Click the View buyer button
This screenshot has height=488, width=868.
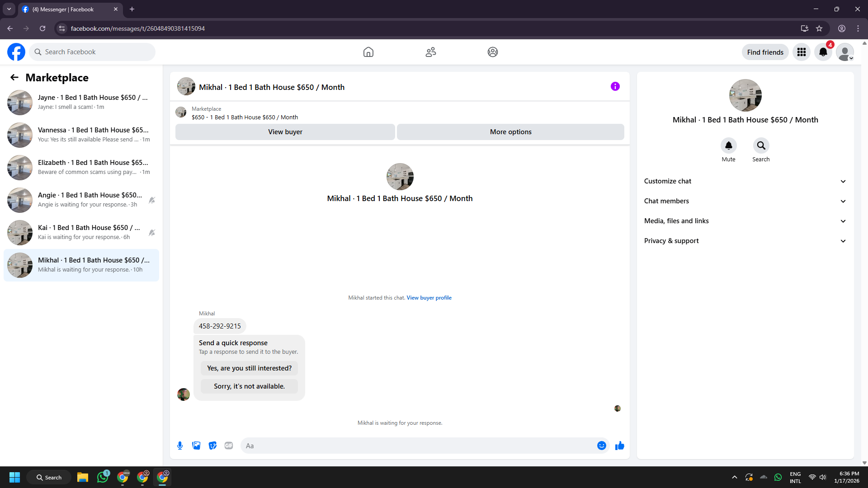(x=285, y=132)
